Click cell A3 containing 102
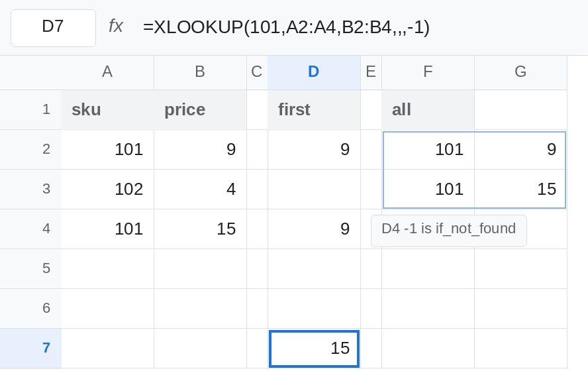 [108, 189]
